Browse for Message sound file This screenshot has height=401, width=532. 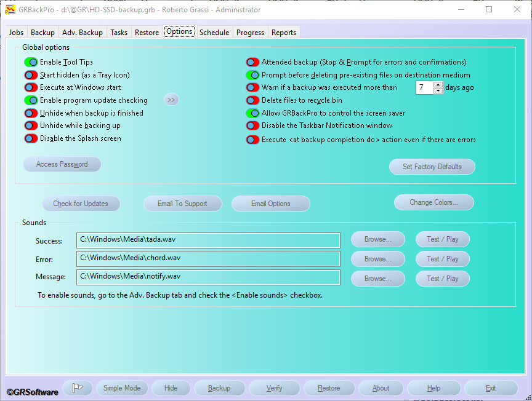pyautogui.click(x=378, y=279)
